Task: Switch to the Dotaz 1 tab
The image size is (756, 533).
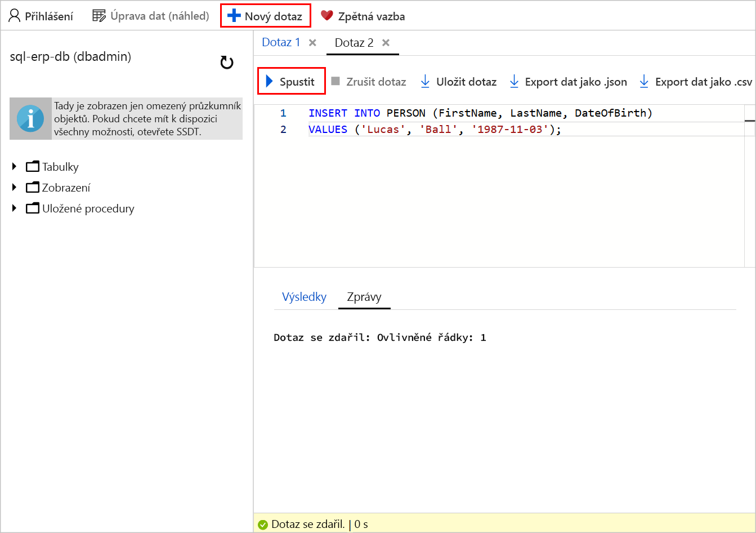Action: tap(281, 42)
